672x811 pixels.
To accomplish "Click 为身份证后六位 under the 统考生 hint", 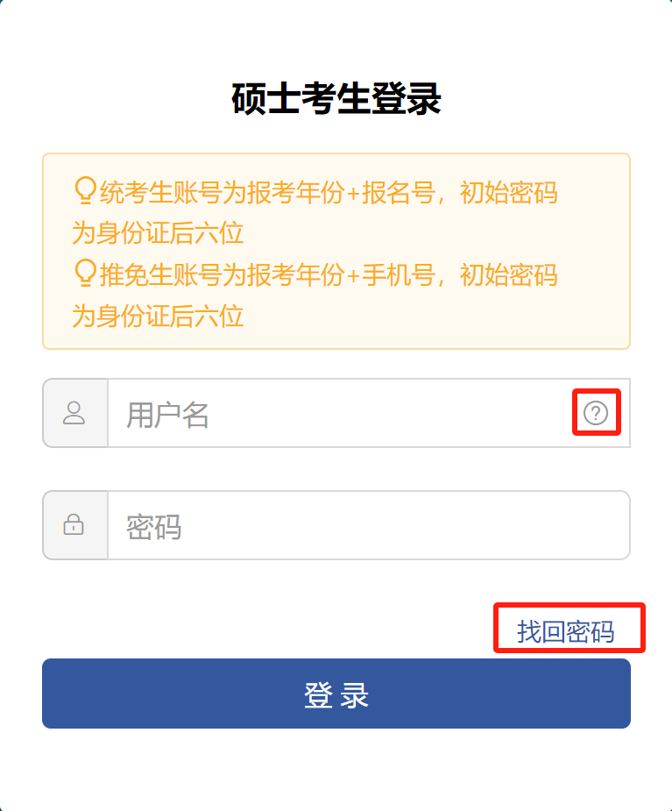I will [x=158, y=232].
